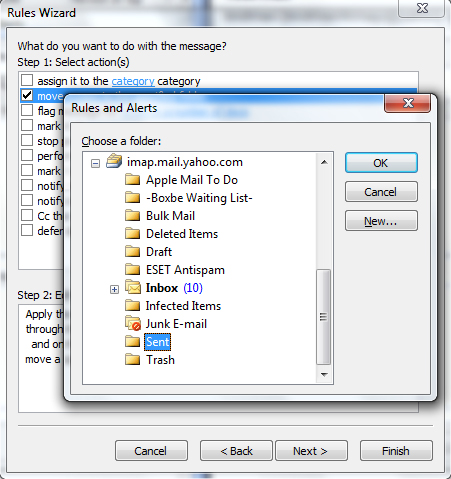Click the Trash folder icon
Viewport: 451px width, 479px height.
tap(133, 360)
